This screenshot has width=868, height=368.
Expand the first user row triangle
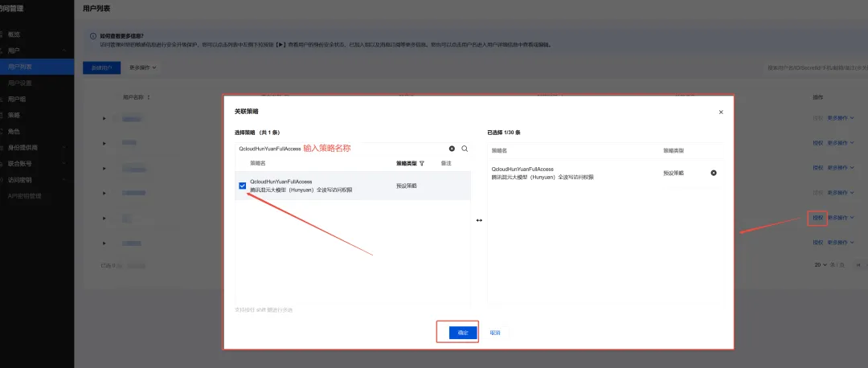(x=104, y=118)
